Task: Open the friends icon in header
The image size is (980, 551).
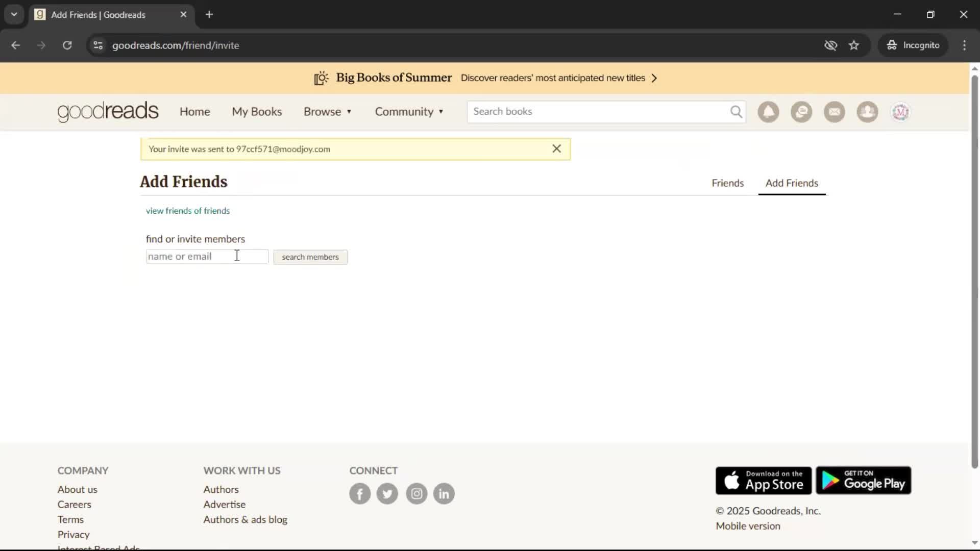Action: coord(867,112)
